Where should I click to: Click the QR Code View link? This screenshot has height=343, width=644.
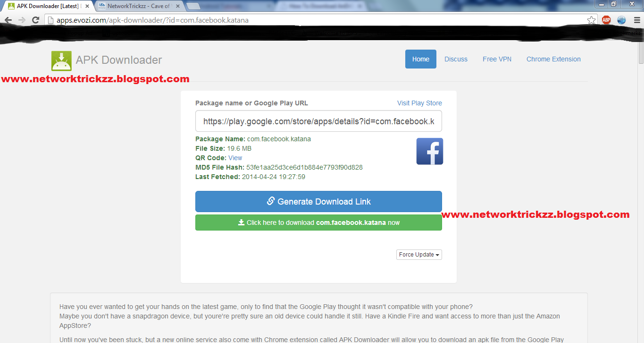point(235,158)
